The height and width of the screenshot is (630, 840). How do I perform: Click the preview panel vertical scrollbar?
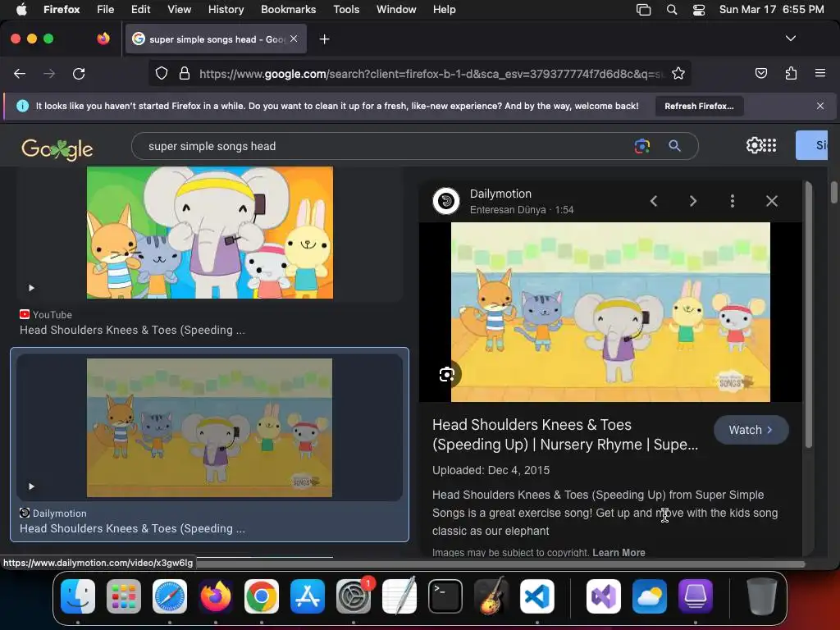pos(808,314)
